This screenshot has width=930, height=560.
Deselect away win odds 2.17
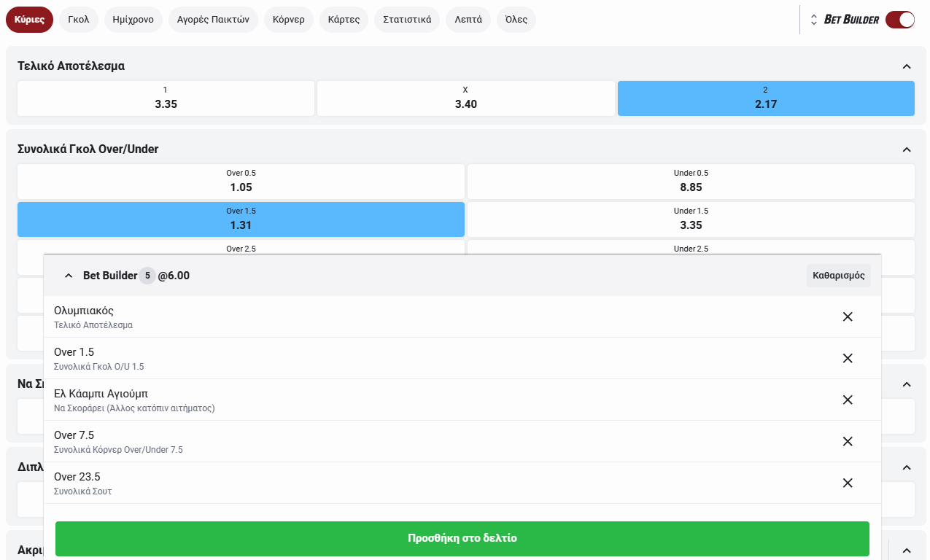pyautogui.click(x=765, y=98)
